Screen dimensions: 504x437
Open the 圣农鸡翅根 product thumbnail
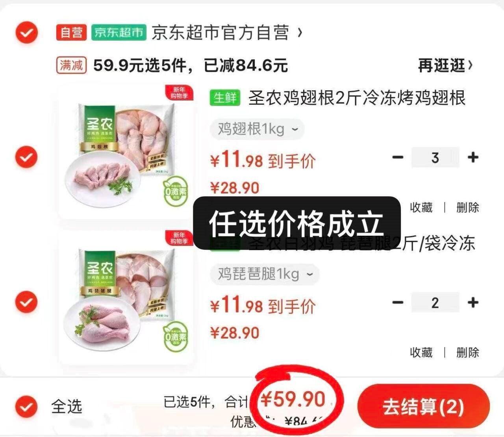pyautogui.click(x=126, y=152)
